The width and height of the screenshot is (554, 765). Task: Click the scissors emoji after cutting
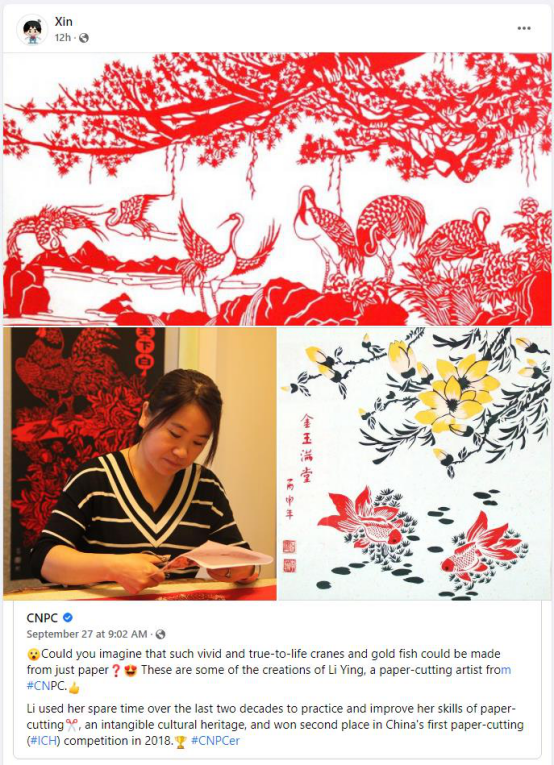(72, 725)
